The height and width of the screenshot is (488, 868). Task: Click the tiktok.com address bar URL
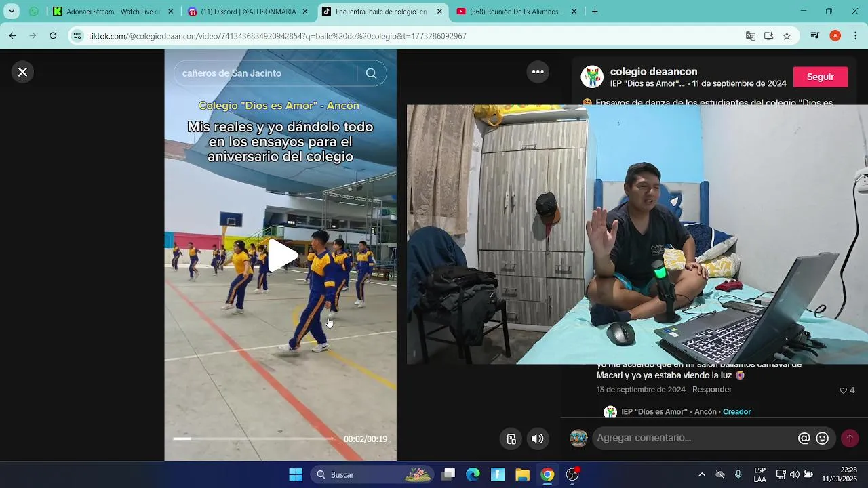tap(277, 36)
